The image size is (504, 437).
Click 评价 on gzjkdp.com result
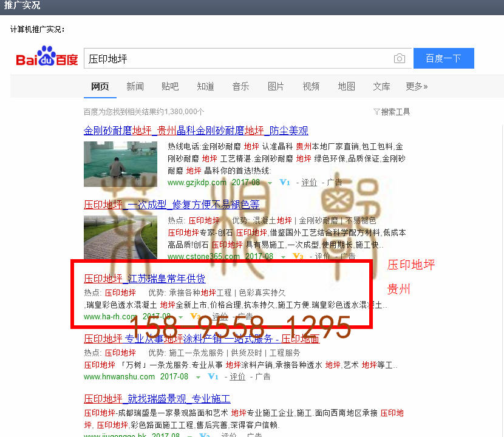pos(309,183)
